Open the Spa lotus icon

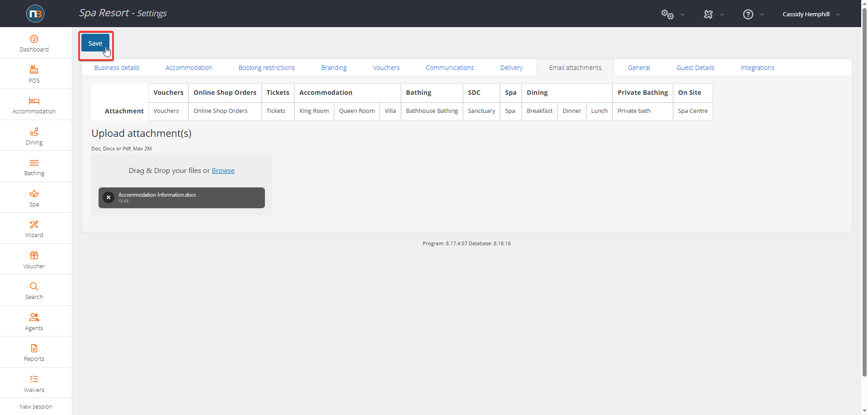pyautogui.click(x=34, y=193)
